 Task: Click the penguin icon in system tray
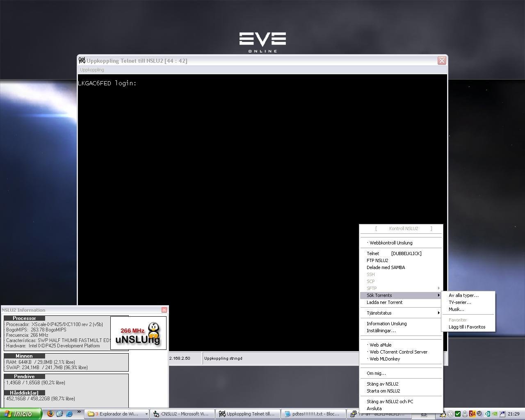[443, 414]
